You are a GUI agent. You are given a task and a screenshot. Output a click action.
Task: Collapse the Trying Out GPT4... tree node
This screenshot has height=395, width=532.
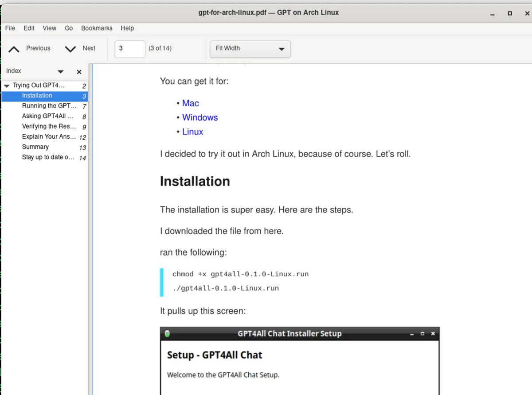[7, 85]
